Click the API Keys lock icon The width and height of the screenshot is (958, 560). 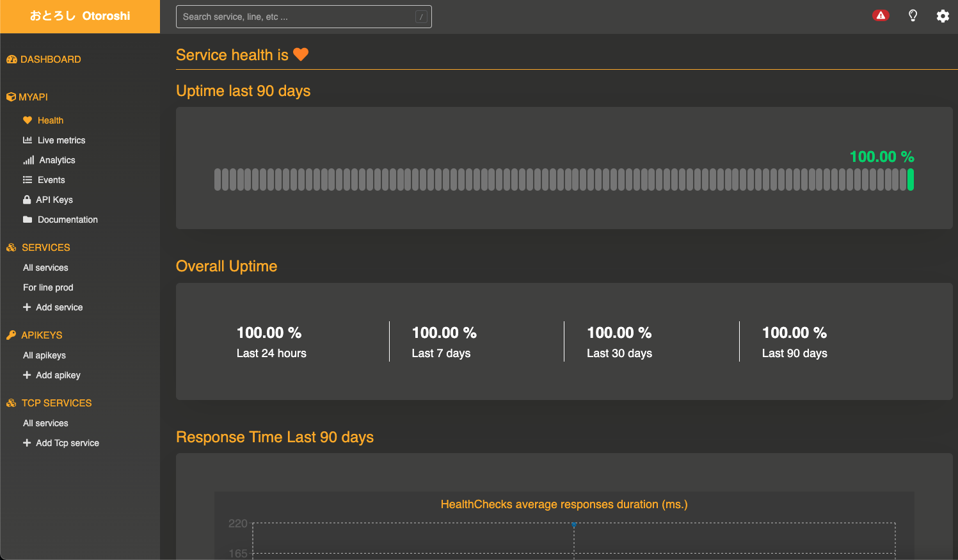tap(27, 200)
